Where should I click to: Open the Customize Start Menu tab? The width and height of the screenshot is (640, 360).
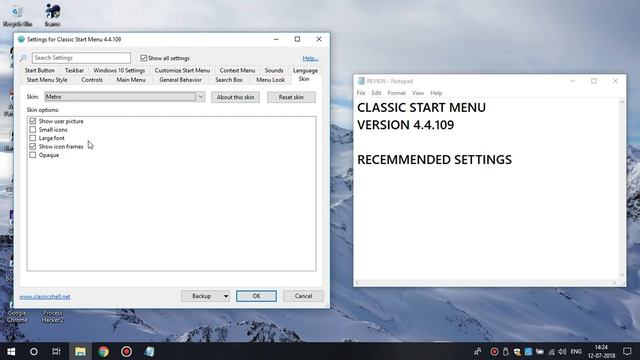point(182,70)
